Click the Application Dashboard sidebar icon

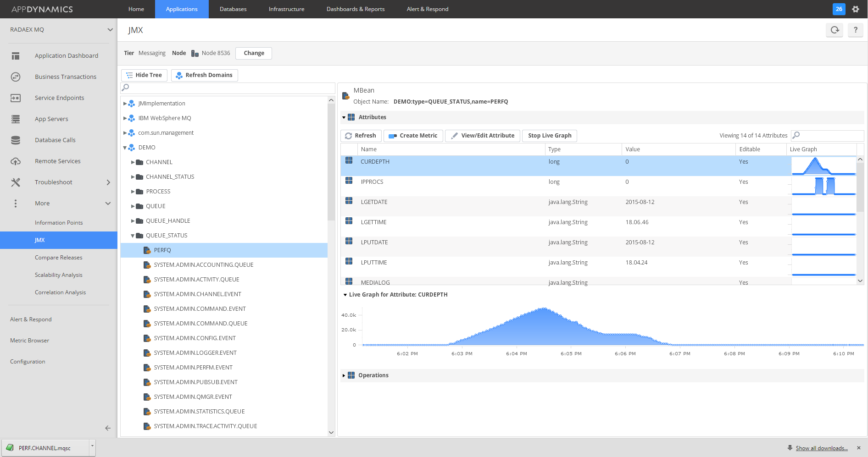[16, 56]
